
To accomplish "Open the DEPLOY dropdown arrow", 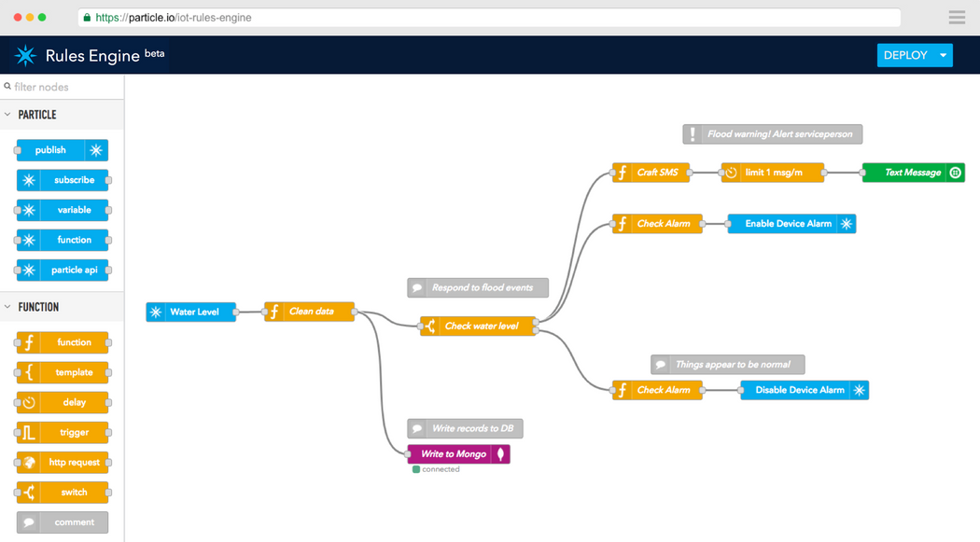I will 944,55.
